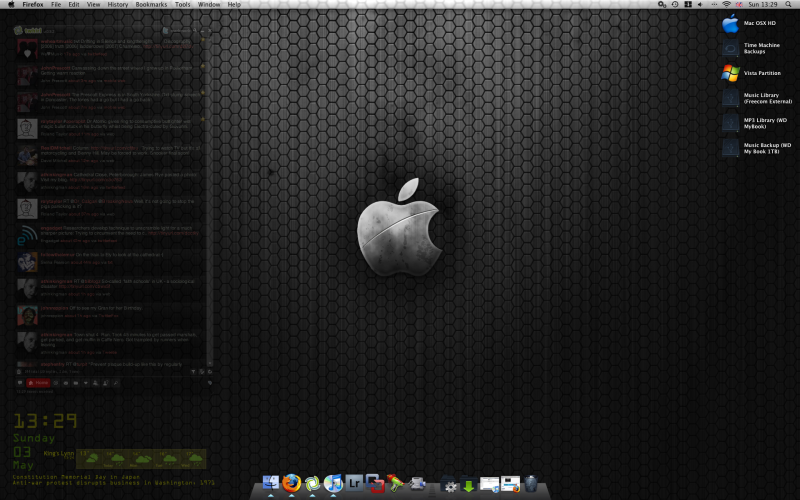Click the volume speaker icon in menu bar
Screen dimensions: 800x500
tap(700, 5)
